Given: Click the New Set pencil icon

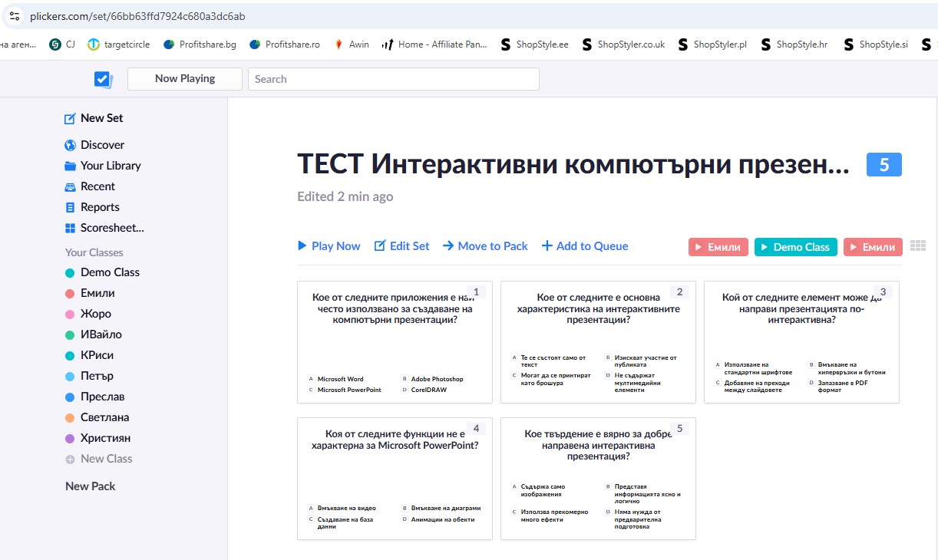Looking at the screenshot, I should [x=70, y=118].
